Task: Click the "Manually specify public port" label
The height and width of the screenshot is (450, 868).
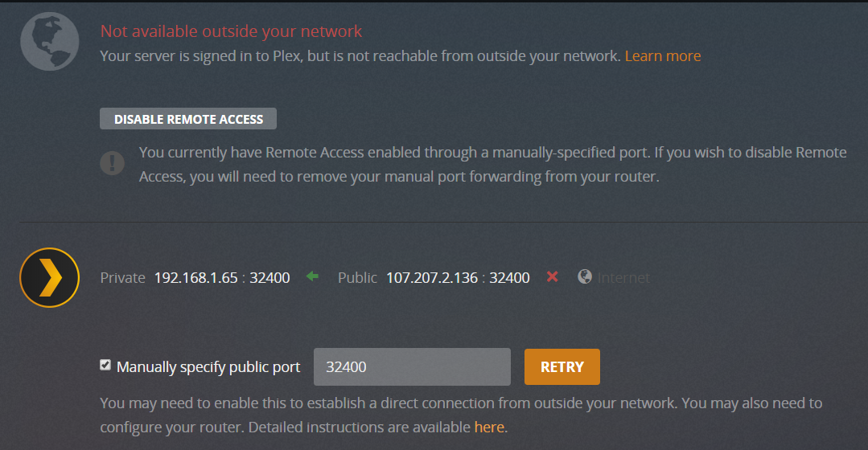Action: [208, 367]
